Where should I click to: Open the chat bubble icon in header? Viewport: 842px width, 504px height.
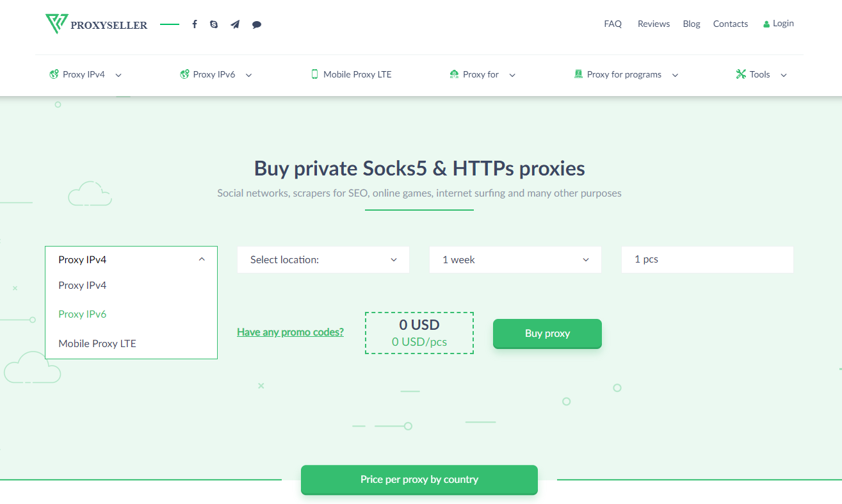[257, 24]
